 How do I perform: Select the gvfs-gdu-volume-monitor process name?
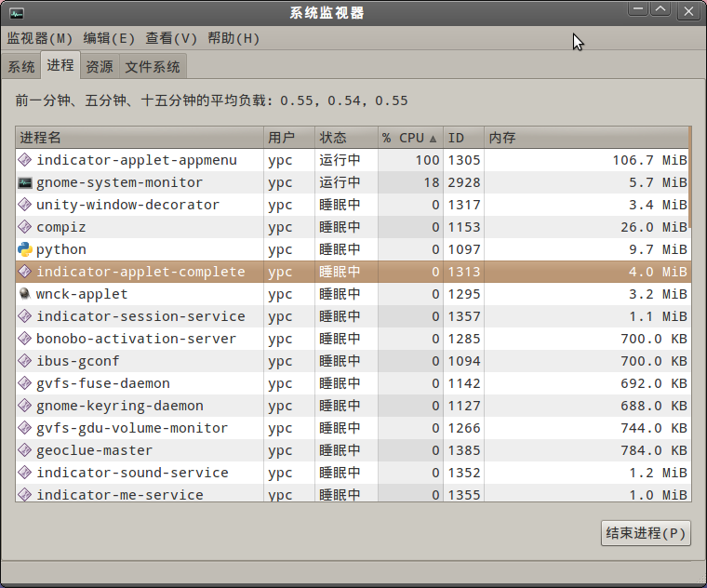132,428
